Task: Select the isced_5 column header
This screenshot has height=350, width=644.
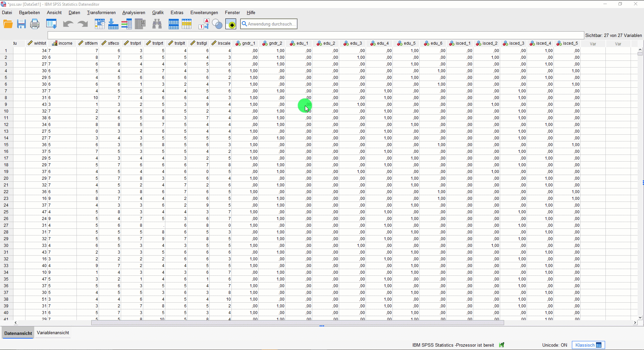Action: click(x=567, y=43)
